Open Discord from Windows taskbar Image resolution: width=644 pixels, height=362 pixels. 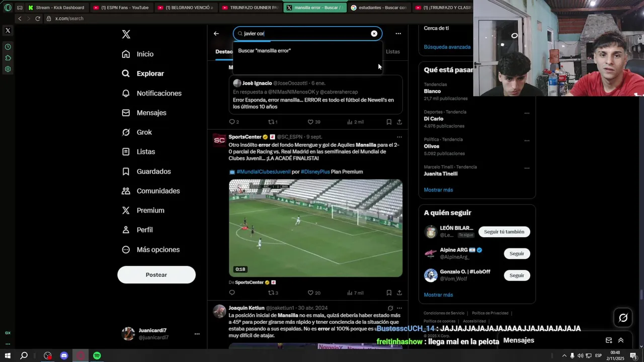[64, 355]
